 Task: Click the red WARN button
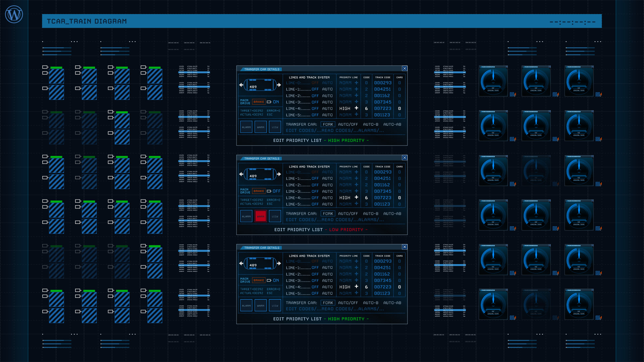(261, 217)
